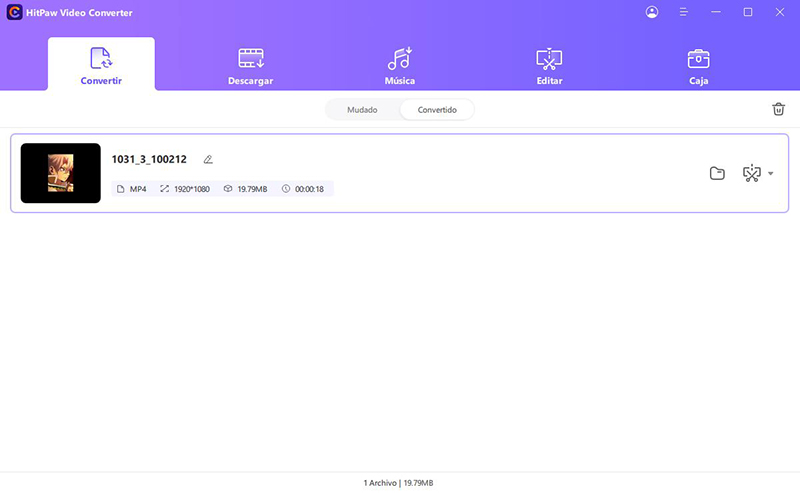800x493 pixels.
Task: Expand dropdown arrow beside the edit icon
Action: (771, 174)
